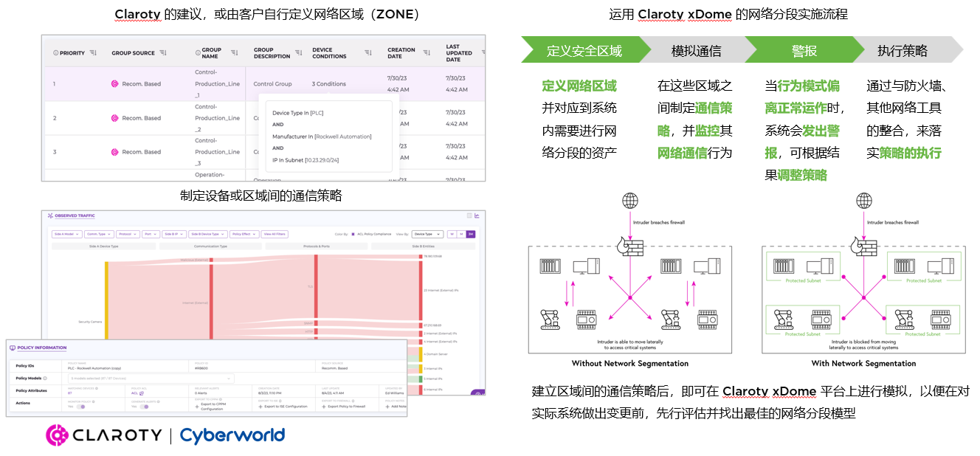Click the Priority column sort icon
Image resolution: width=980 pixels, height=456 pixels.
click(x=93, y=53)
